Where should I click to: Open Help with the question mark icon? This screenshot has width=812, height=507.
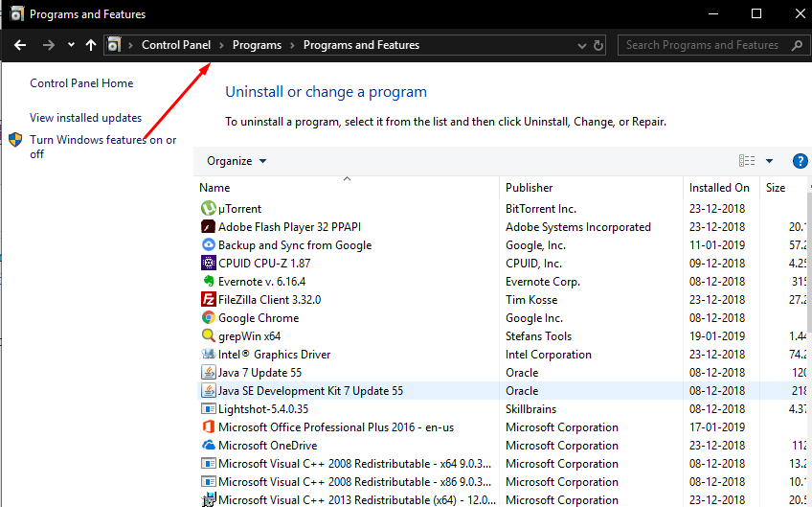(x=801, y=161)
